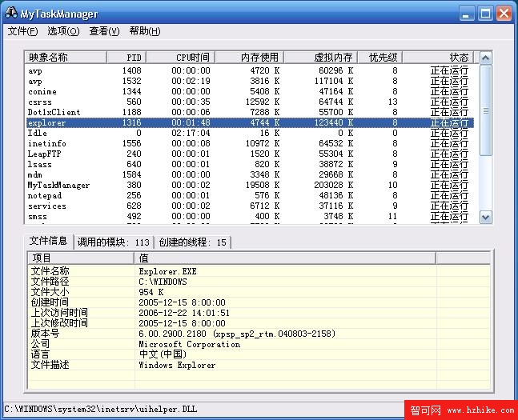Click the 文件大小 954 K row
This screenshot has height=420, width=518.
pos(259,292)
